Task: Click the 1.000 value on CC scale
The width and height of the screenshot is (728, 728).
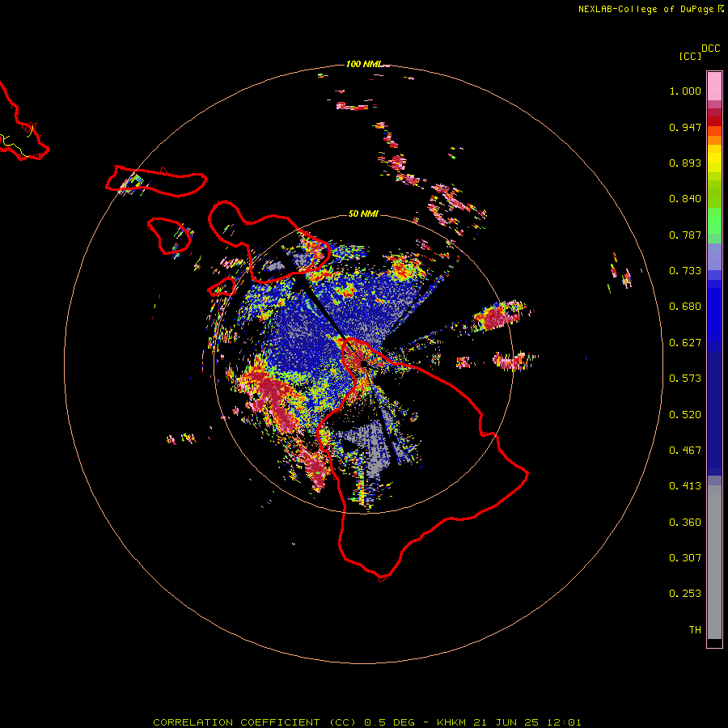Action: coord(685,91)
